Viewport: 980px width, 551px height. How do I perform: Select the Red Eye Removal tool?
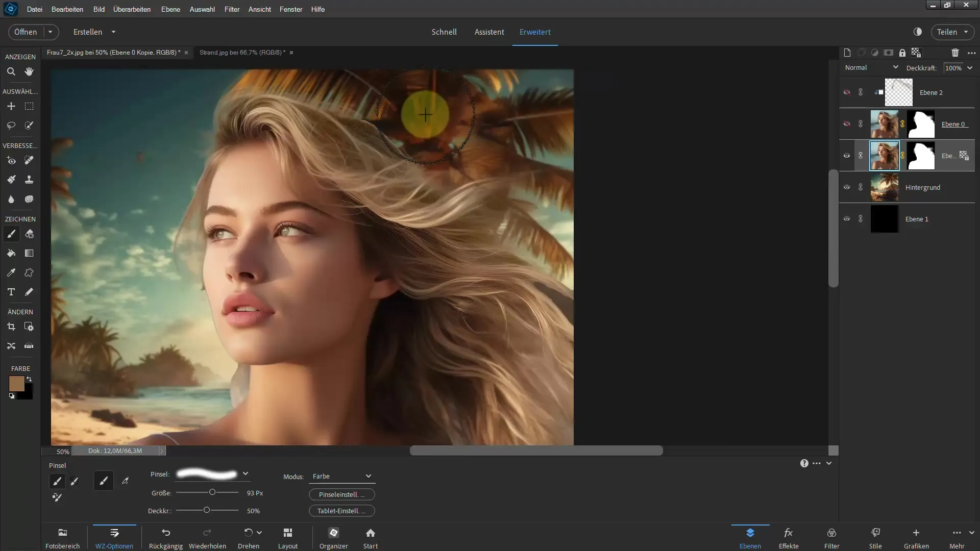(x=11, y=160)
